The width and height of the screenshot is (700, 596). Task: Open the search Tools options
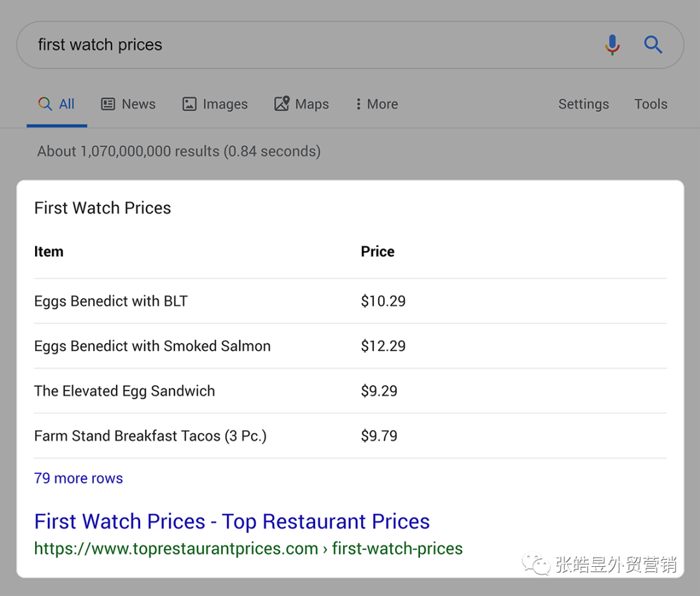(x=651, y=104)
